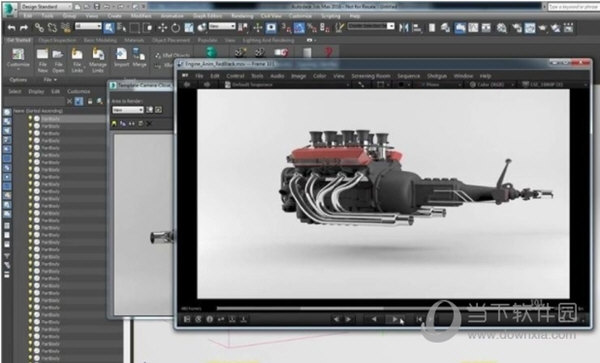This screenshot has width=600, height=363.
Task: Toggle Percent Snap
Action: point(312,28)
